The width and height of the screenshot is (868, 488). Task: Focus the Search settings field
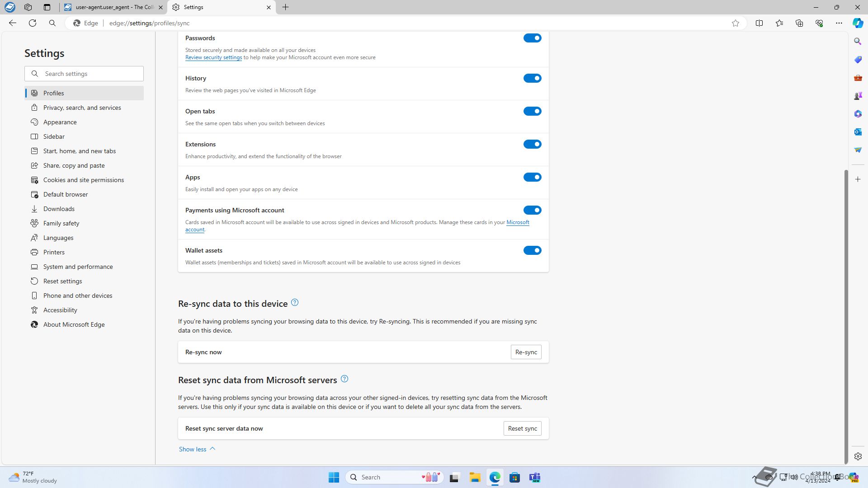tap(84, 74)
